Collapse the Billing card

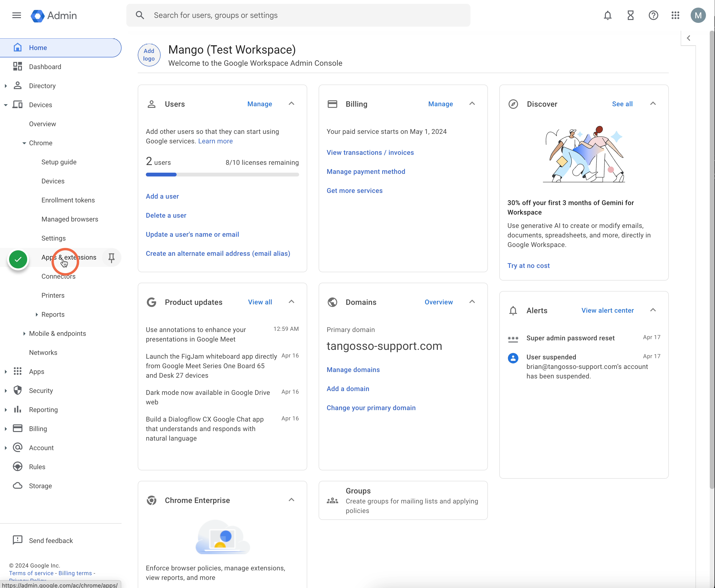tap(472, 104)
